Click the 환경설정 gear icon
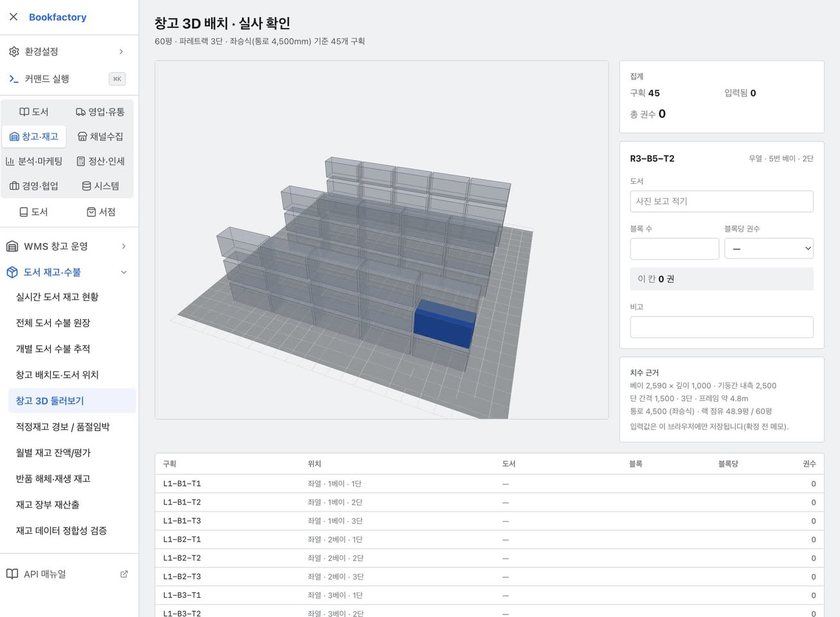The image size is (840, 617). 14,51
